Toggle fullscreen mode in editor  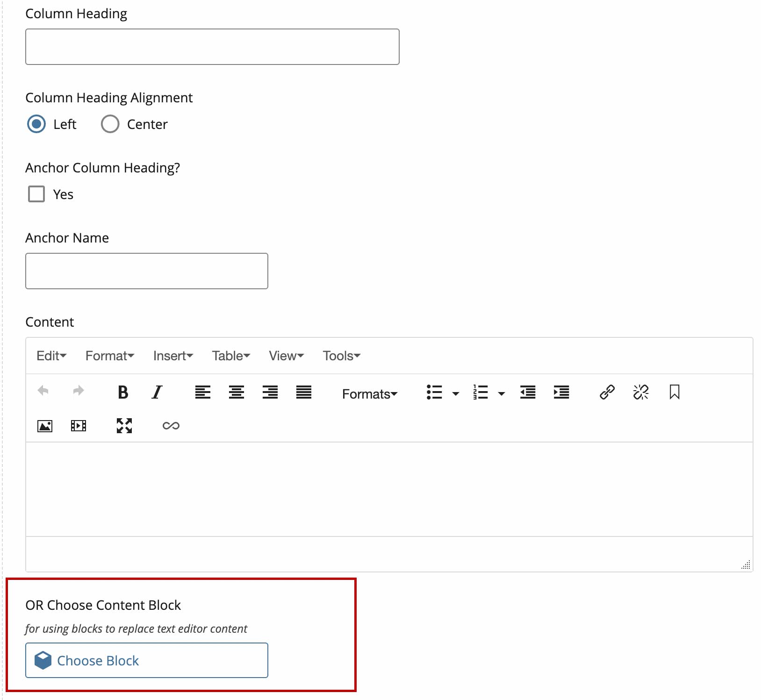[x=124, y=426]
